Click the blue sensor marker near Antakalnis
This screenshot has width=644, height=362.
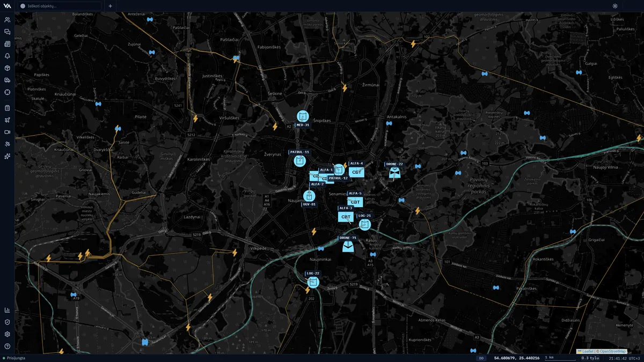point(389,123)
